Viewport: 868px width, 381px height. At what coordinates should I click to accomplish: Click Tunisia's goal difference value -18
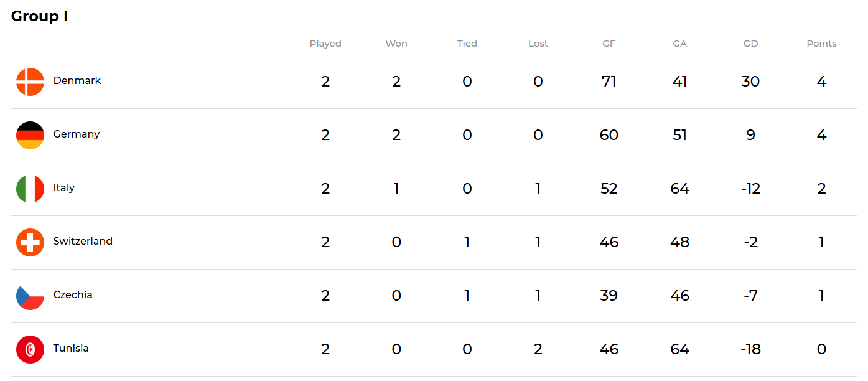point(750,349)
